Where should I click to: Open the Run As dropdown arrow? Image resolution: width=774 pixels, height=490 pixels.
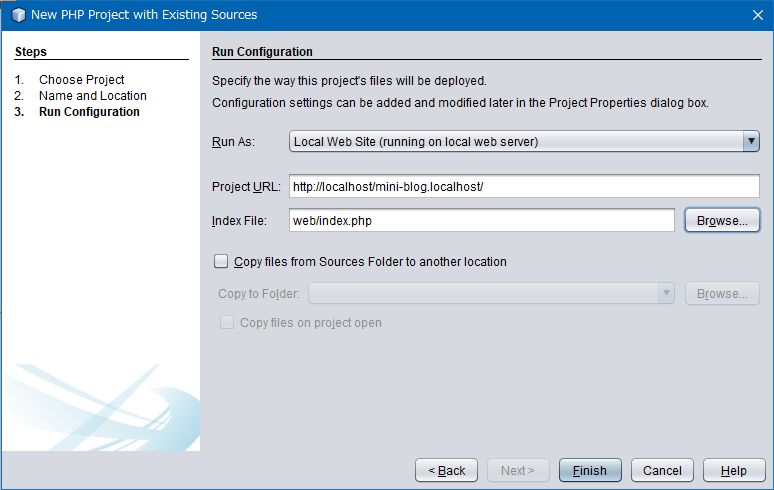[751, 142]
